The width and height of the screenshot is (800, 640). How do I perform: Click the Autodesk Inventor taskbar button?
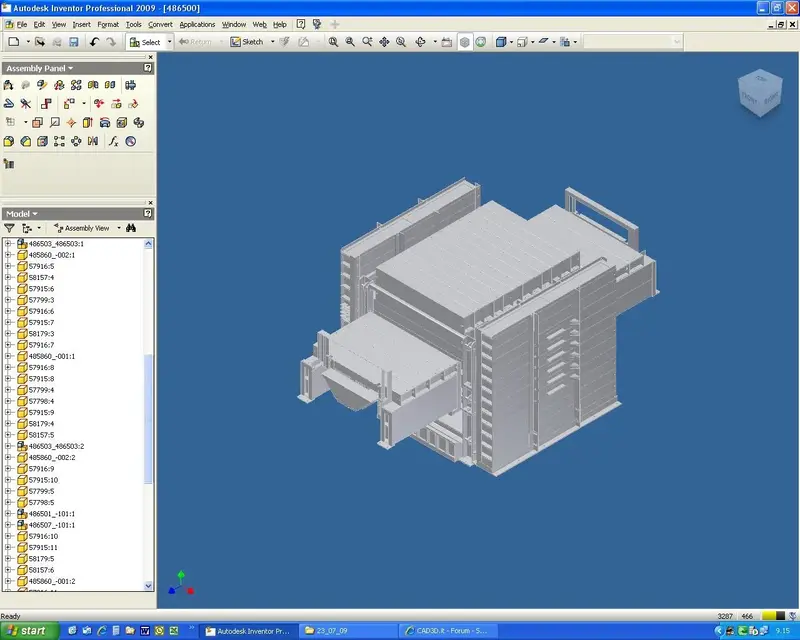(x=248, y=631)
